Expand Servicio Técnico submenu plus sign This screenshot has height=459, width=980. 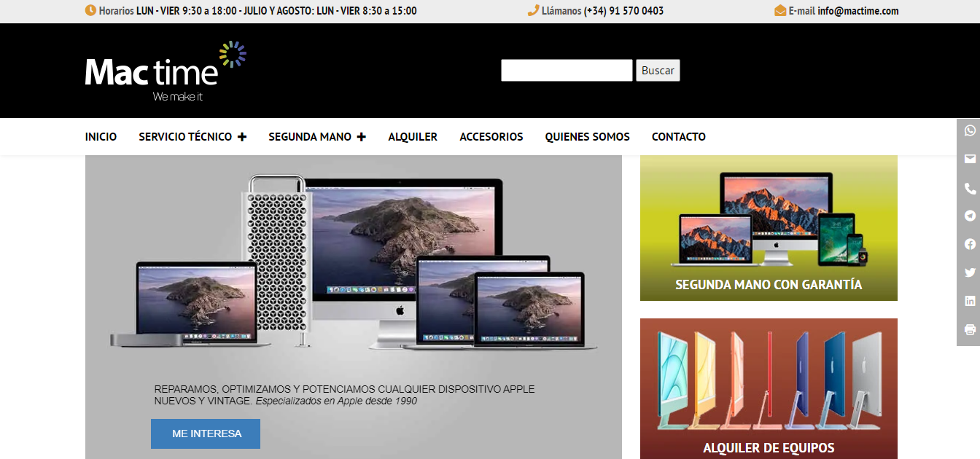242,137
